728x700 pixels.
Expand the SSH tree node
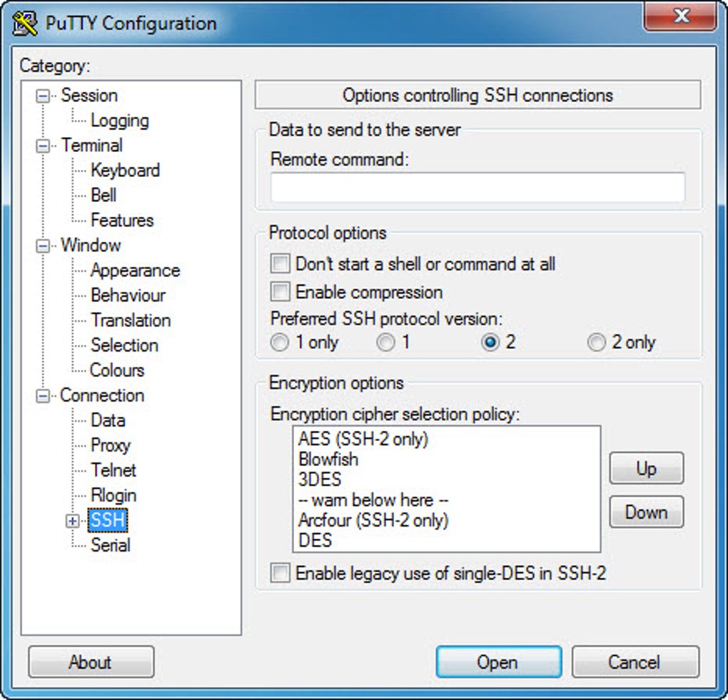(x=72, y=521)
